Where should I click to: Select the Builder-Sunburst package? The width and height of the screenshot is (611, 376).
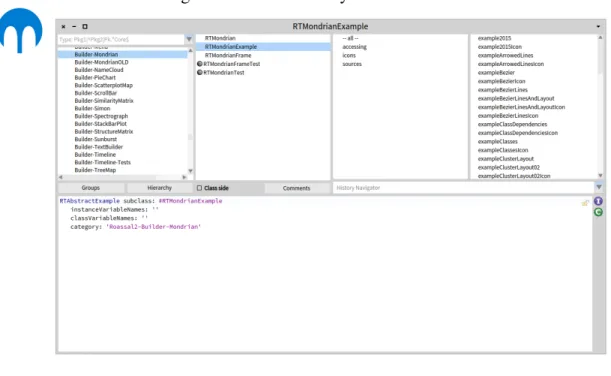click(96, 139)
